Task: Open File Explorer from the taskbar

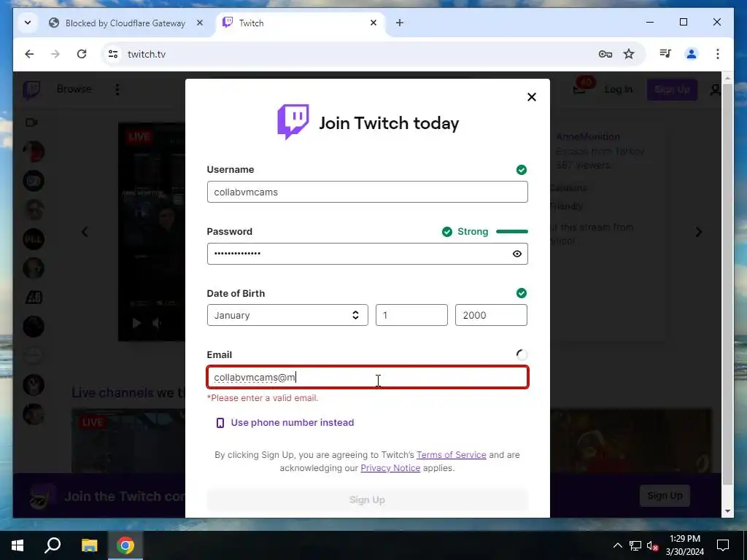Action: click(89, 545)
